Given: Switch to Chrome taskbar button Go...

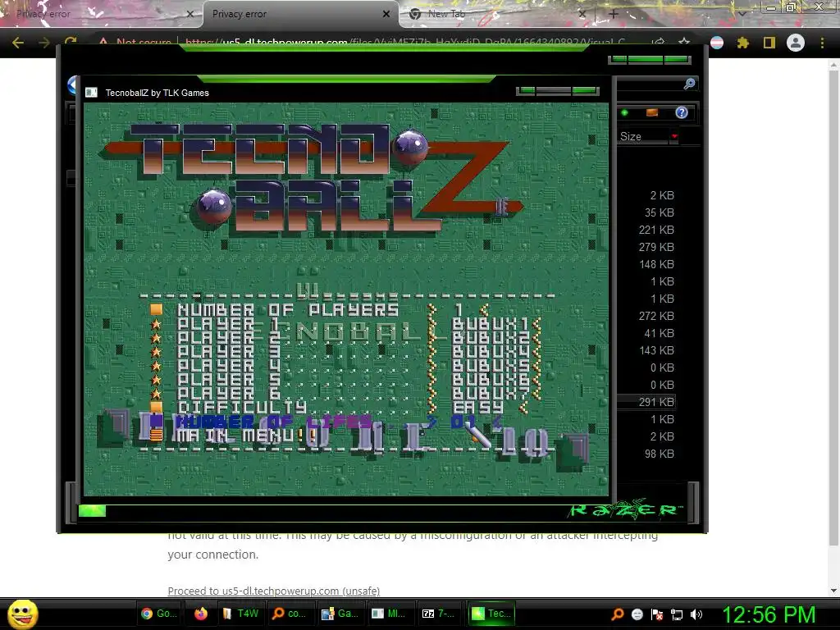Looking at the screenshot, I should pos(159,614).
